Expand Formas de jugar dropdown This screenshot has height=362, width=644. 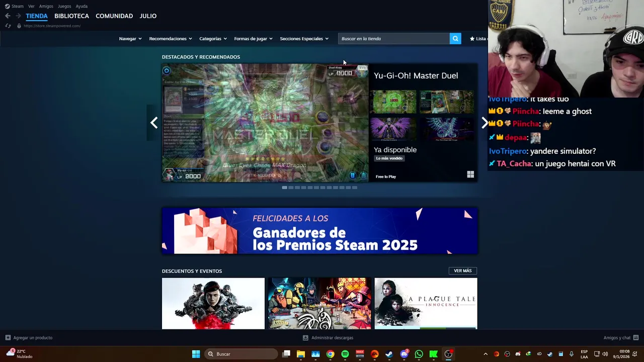click(253, 39)
